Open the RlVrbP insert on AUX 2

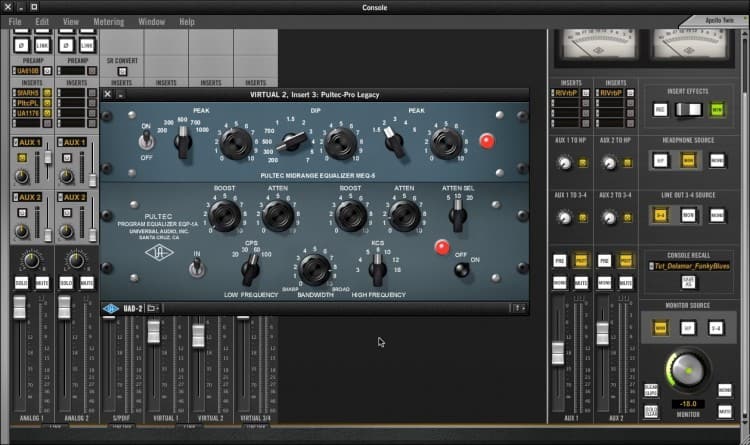pyautogui.click(x=611, y=93)
